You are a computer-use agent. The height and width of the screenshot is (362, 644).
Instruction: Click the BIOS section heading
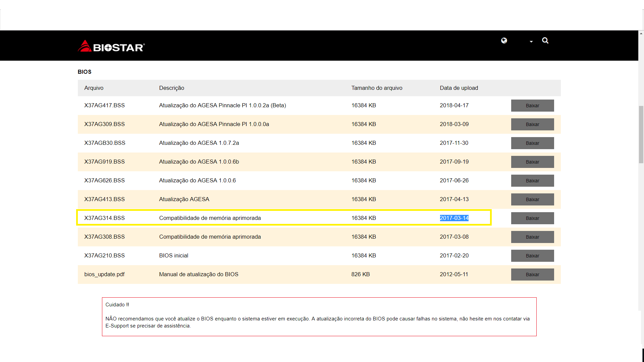pos(85,72)
